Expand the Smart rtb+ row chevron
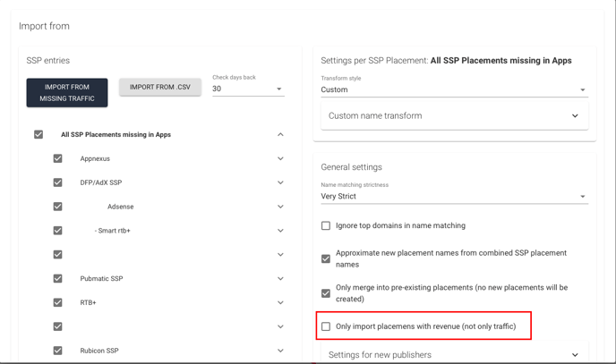This screenshot has width=616, height=364. (280, 231)
